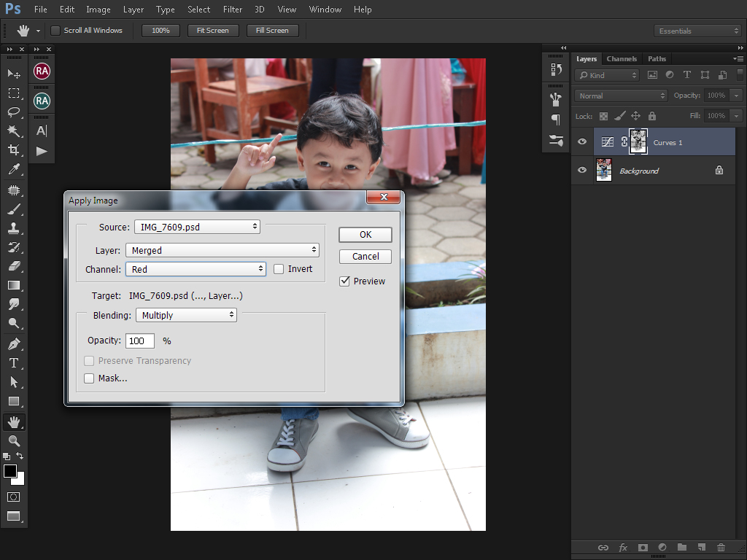Click OK in Apply Image dialog

tap(365, 234)
